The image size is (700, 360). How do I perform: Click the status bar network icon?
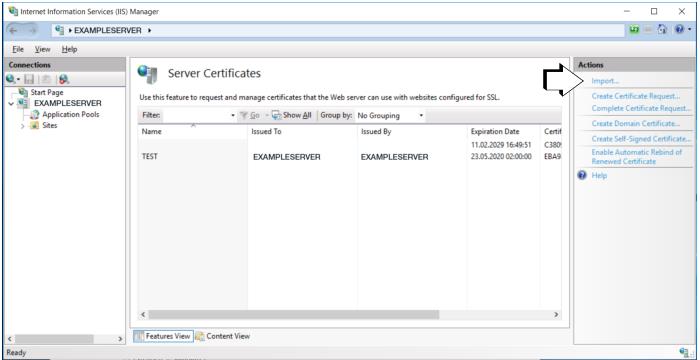tap(683, 352)
